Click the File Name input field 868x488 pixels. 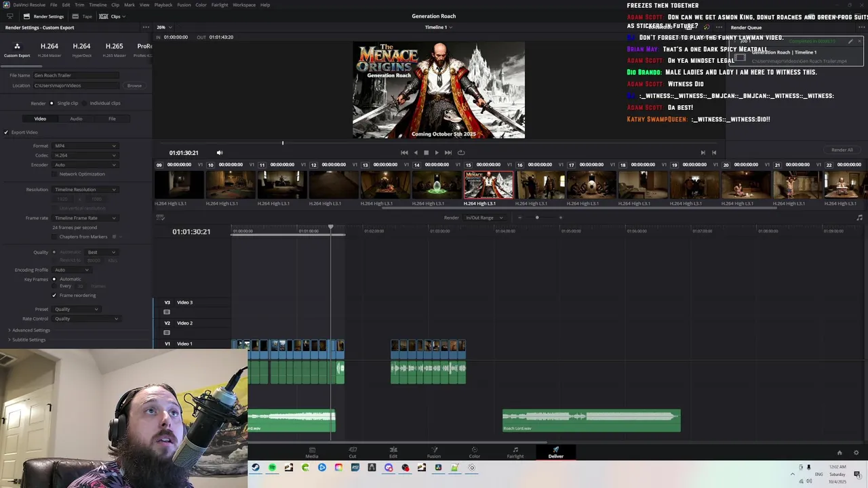(76, 75)
